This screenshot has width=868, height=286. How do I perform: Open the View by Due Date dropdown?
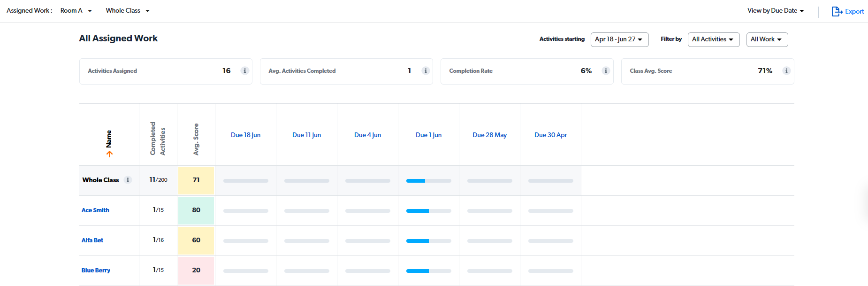[x=775, y=11]
